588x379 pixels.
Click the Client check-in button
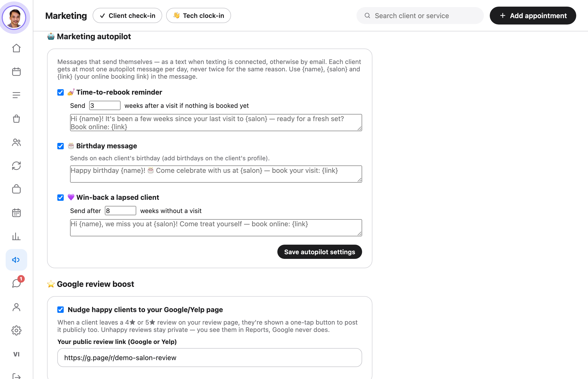[x=127, y=15]
